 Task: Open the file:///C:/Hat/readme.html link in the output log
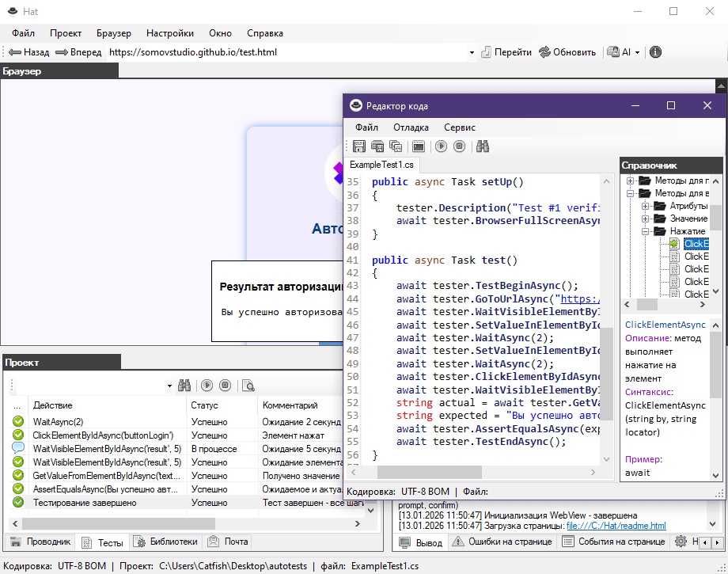(x=616, y=525)
